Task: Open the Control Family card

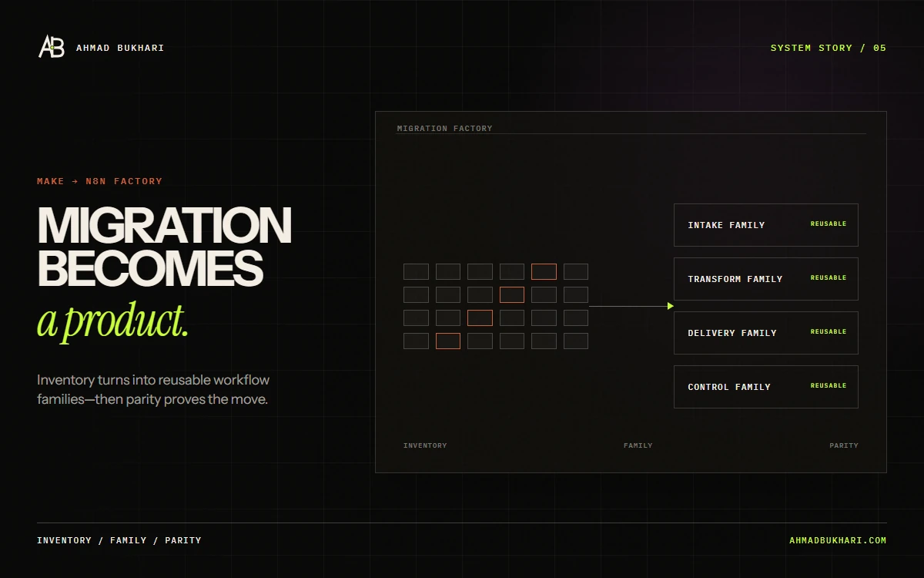Action: tap(766, 387)
